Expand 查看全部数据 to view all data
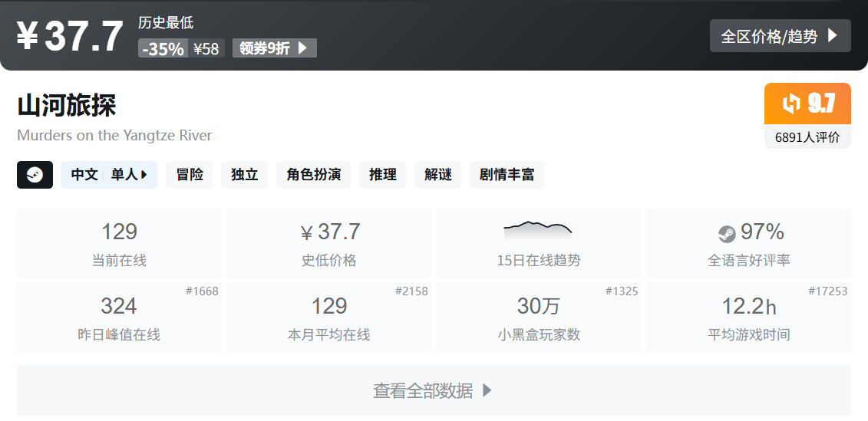The image size is (868, 421). tap(434, 390)
